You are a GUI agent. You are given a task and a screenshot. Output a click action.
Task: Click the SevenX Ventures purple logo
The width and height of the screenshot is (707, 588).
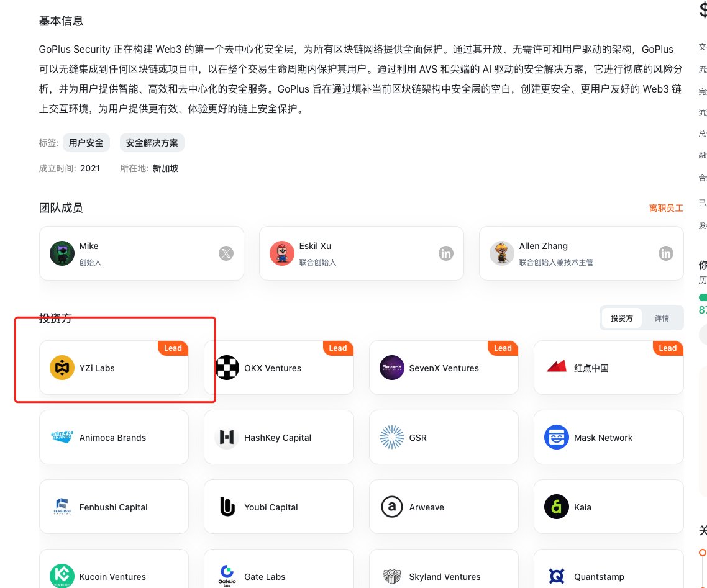pyautogui.click(x=392, y=368)
